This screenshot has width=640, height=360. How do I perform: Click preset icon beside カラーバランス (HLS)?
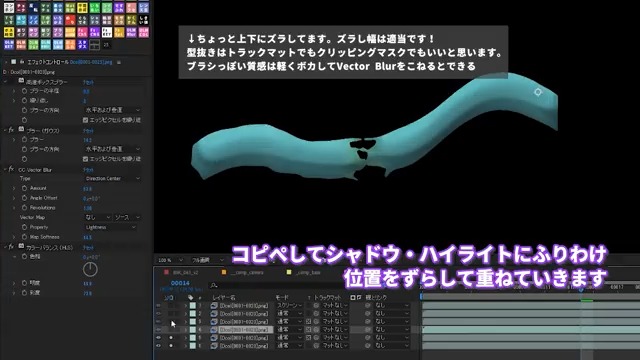(x=21, y=247)
